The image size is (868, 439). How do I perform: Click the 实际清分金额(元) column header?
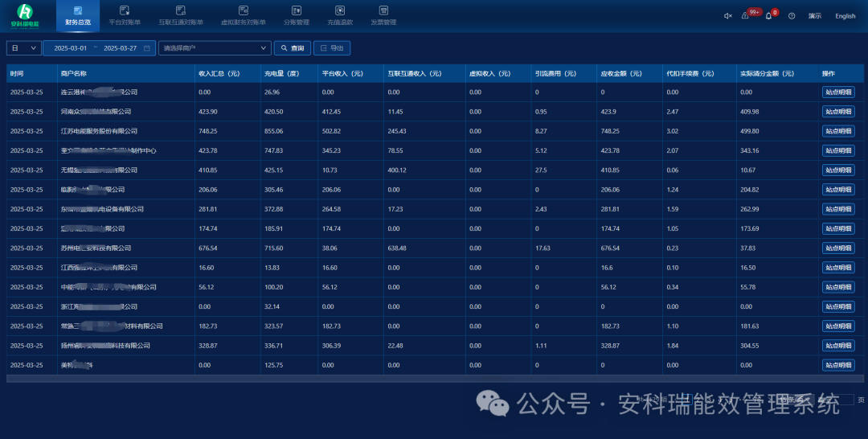pyautogui.click(x=777, y=73)
